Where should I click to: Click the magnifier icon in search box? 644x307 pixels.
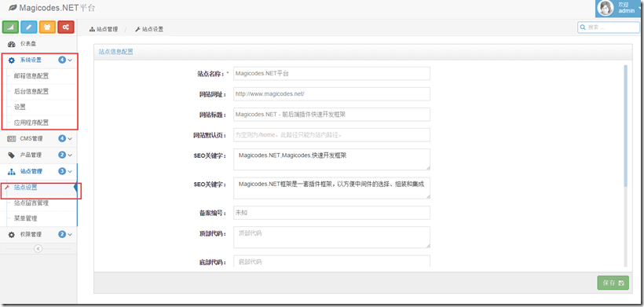click(584, 27)
